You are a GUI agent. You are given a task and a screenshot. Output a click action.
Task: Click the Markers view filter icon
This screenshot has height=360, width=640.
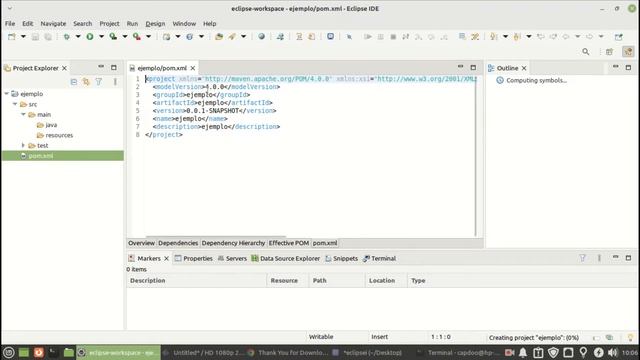coord(582,258)
